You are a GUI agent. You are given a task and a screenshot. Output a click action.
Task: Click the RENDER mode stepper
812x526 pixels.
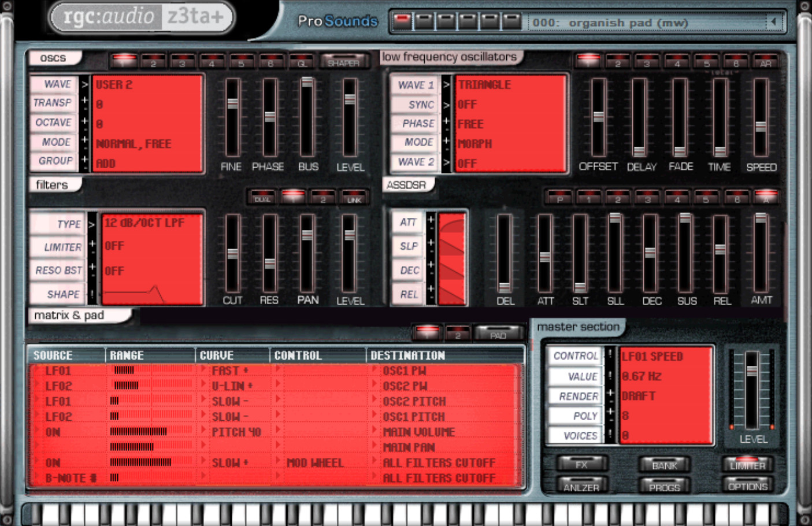610,395
